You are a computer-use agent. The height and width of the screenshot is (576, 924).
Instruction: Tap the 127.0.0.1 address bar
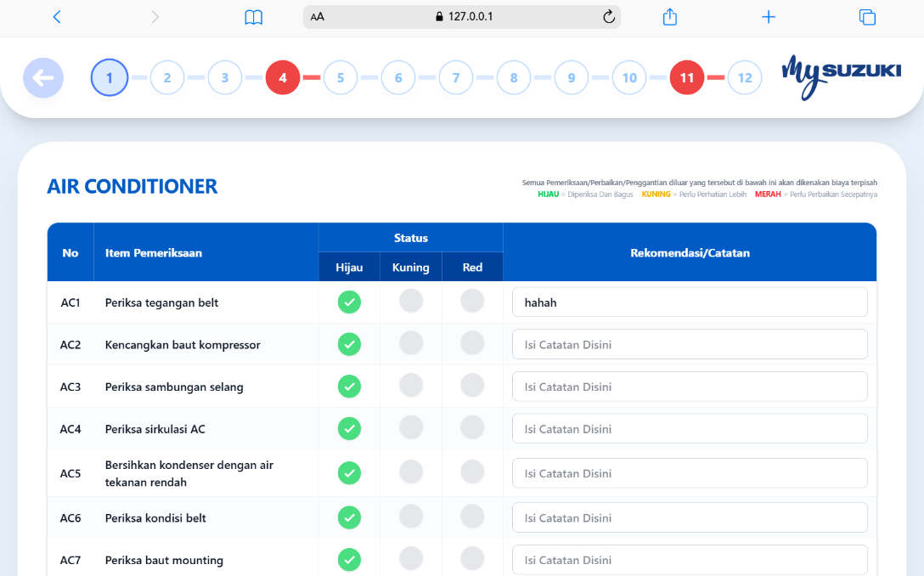(x=462, y=16)
